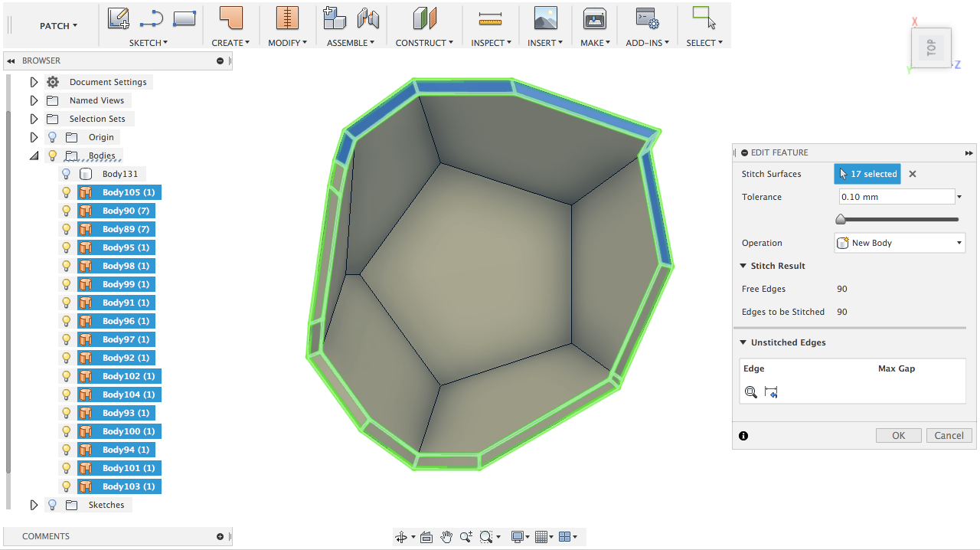Toggle visibility bulb of Body103 (1)
980x550 pixels.
coord(66,486)
